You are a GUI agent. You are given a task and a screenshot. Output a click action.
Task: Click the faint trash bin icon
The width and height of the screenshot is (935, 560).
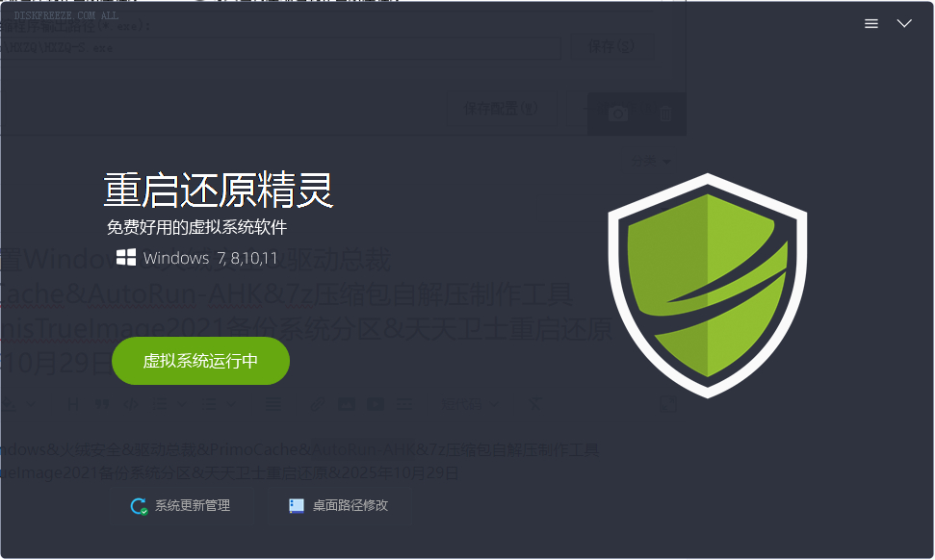click(665, 114)
